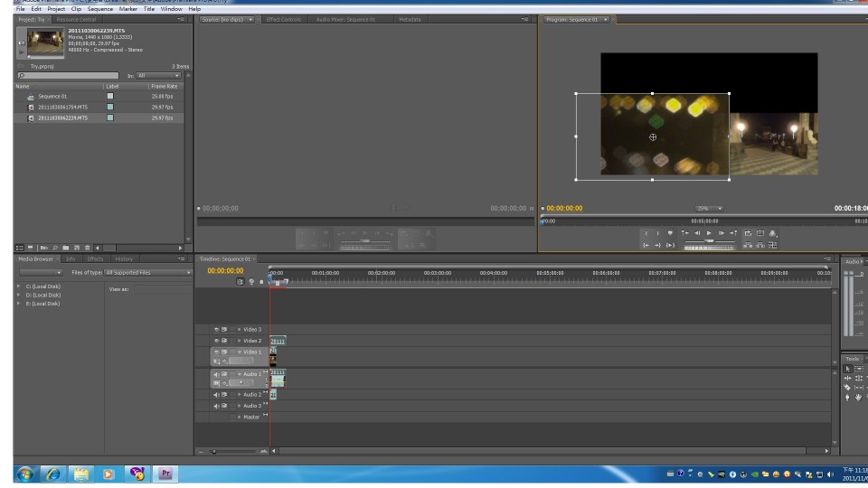Click the Export Frame camera icon
868x488 pixels.
772,233
